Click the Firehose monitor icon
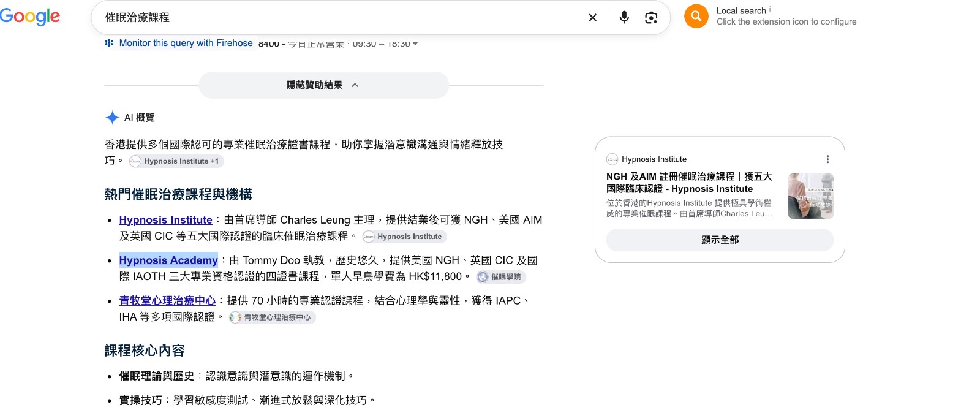This screenshot has width=980, height=410. [x=109, y=43]
